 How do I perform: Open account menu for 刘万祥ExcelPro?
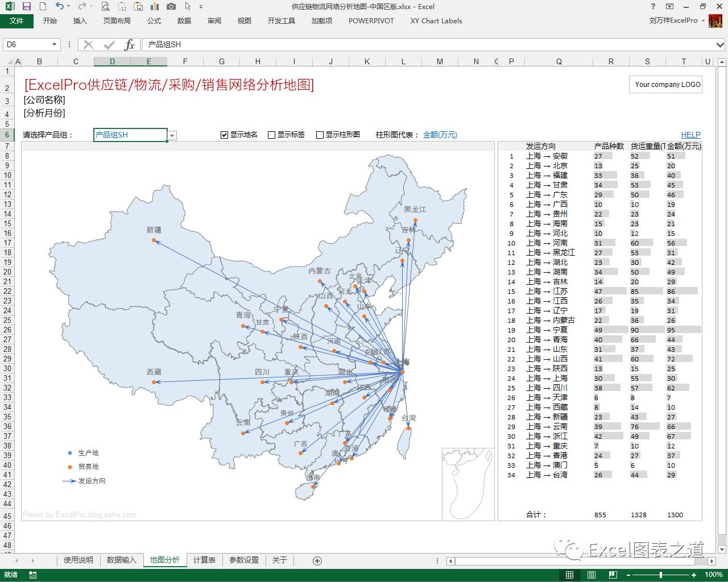(677, 20)
